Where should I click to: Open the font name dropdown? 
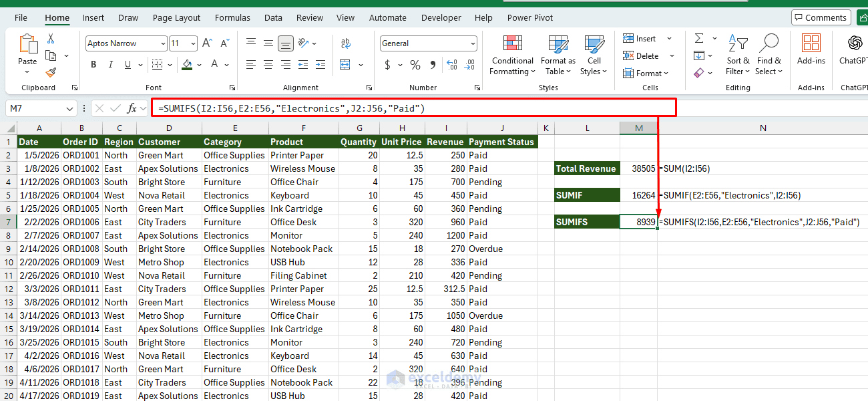click(x=164, y=43)
